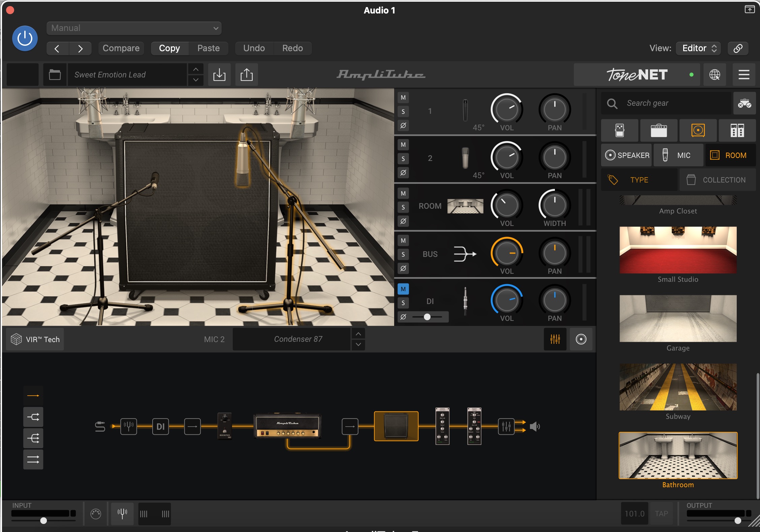Adjust the DI phase delay slider
The image size is (760, 532).
point(427,317)
